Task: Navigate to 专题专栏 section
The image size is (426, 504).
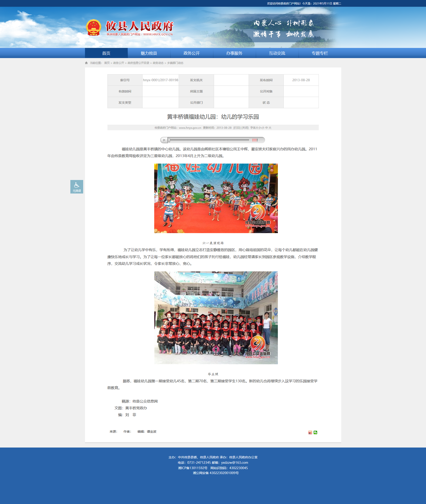Action: pos(319,53)
